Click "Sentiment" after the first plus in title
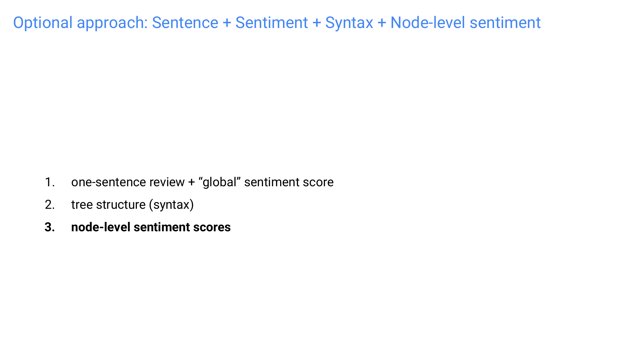Viewport: 644px width, 340px height. coord(271,23)
